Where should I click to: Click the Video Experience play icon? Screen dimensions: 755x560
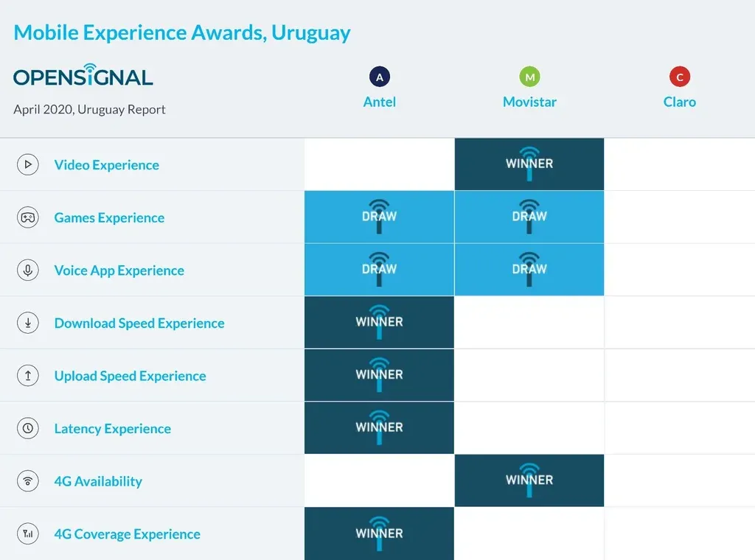click(x=28, y=164)
